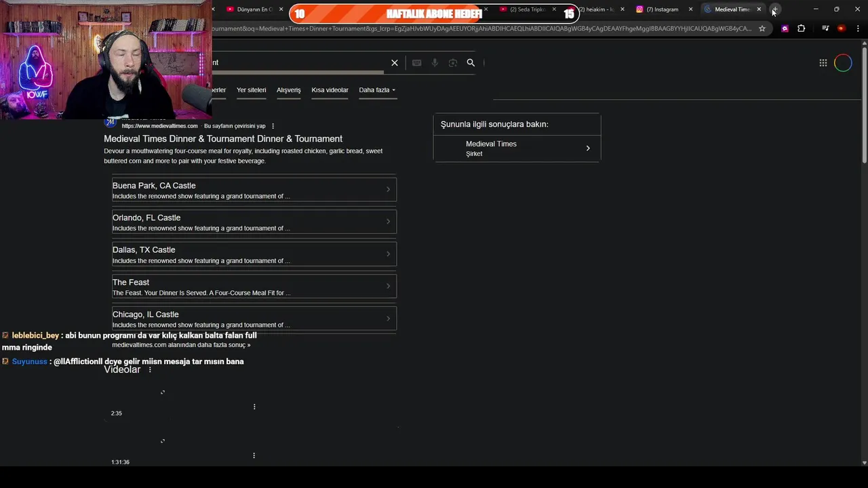Open the Google account avatar
Image resolution: width=868 pixels, height=488 pixels.
[843, 63]
